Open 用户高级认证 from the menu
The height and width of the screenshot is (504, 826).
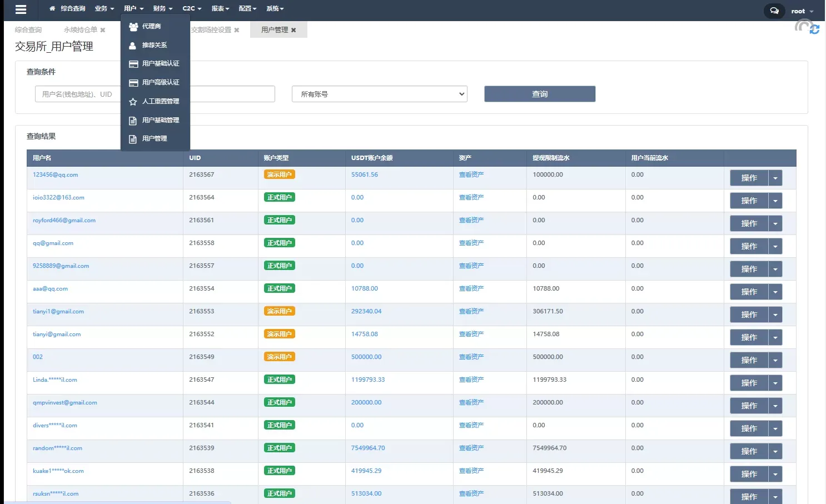(x=160, y=82)
